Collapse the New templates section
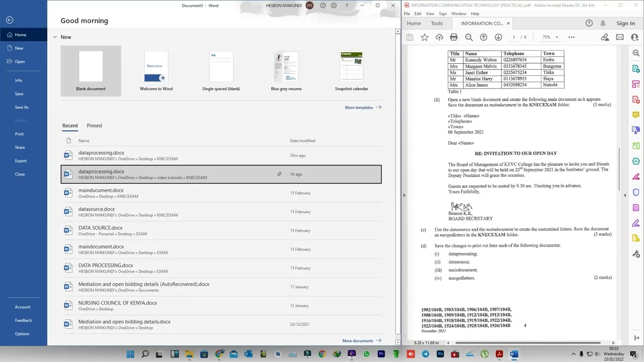Viewport: 644px width, 362px height. [55, 37]
